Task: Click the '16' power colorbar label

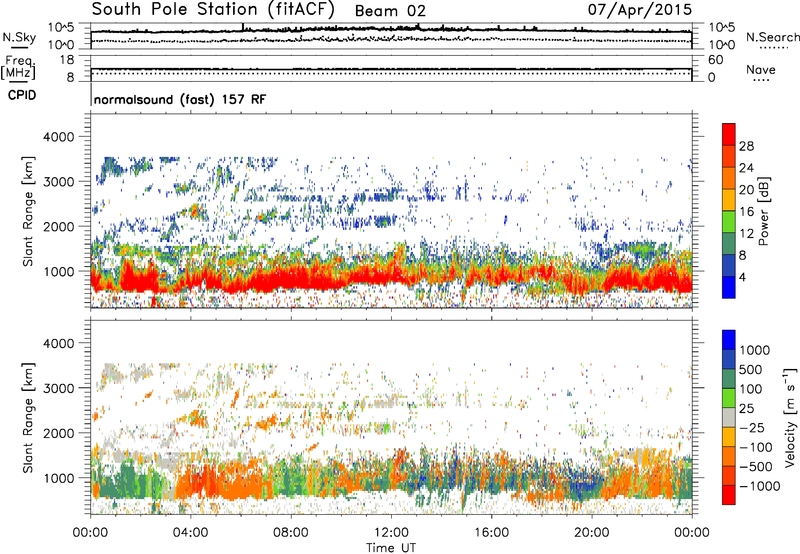Action: [746, 212]
